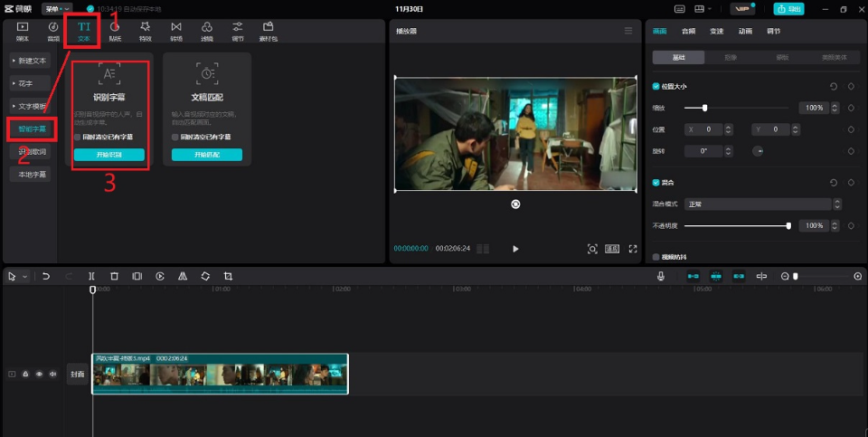The width and height of the screenshot is (868, 437).
Task: Click the microphone record voiceover icon
Action: [661, 276]
